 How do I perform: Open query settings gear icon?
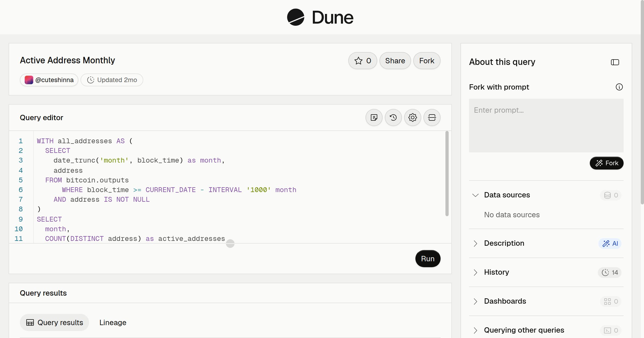pos(412,117)
